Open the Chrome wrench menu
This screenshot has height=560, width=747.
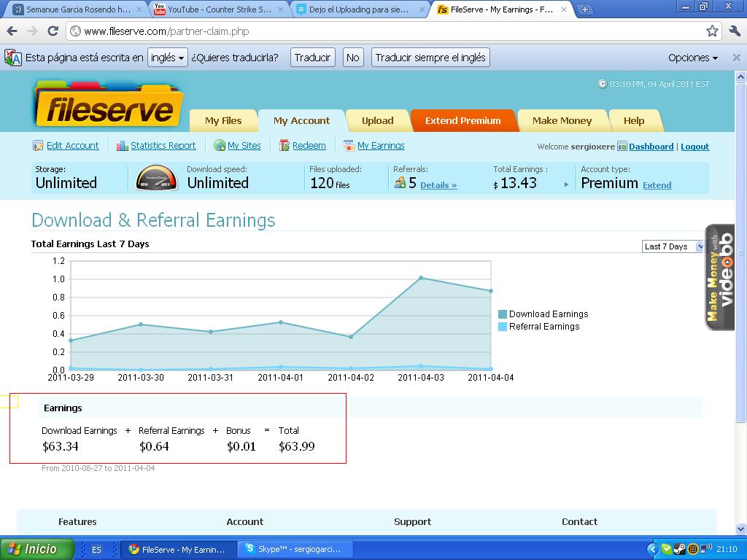coord(735,31)
